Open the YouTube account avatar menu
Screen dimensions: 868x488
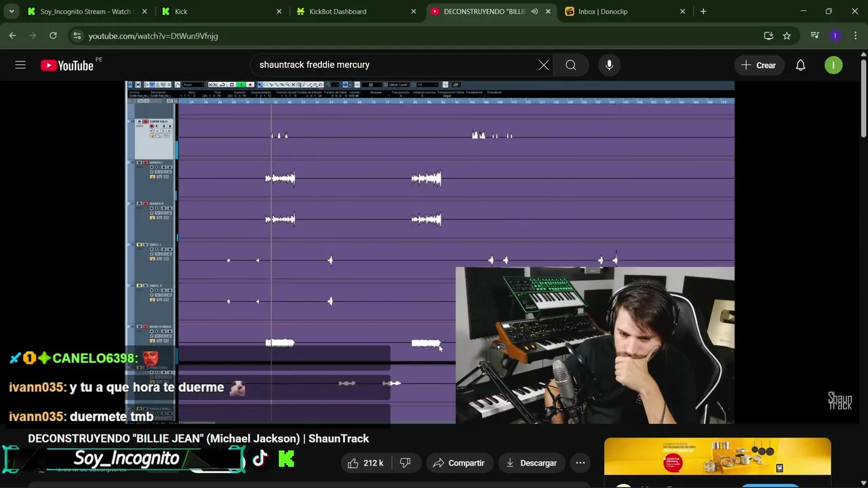833,65
